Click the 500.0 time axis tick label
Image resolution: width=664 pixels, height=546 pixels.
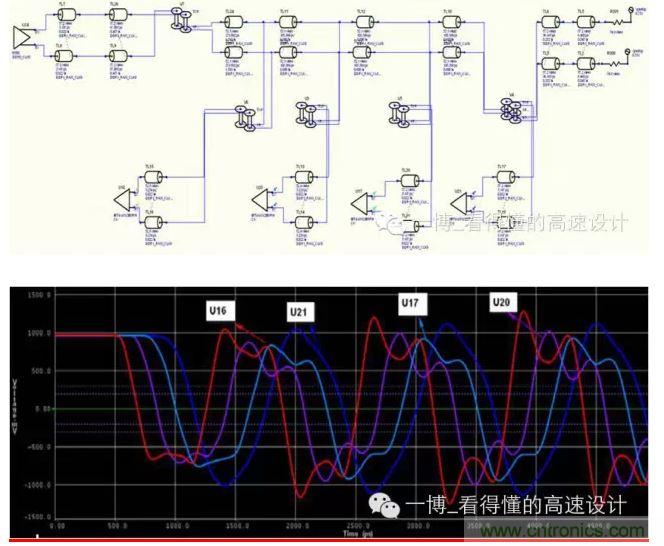(120, 524)
